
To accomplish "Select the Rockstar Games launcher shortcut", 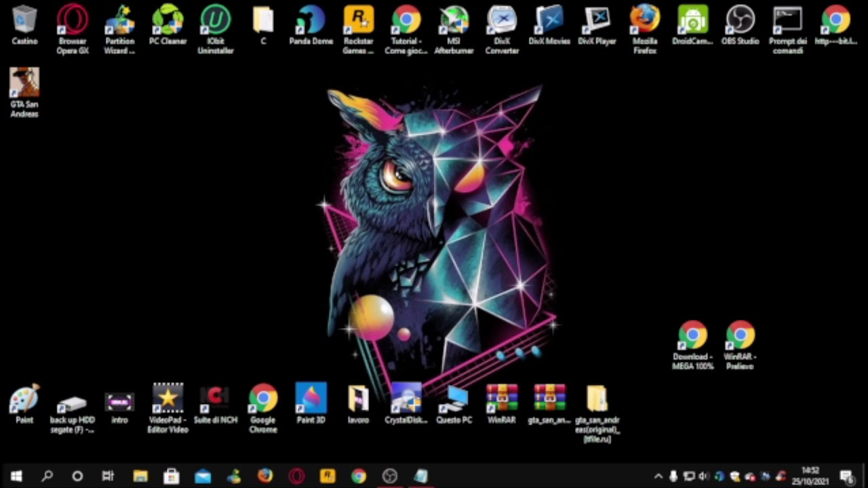I will pyautogui.click(x=358, y=28).
